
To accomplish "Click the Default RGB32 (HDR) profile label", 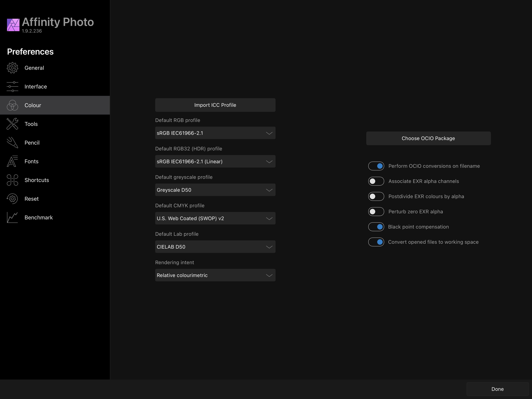I will coord(188,149).
